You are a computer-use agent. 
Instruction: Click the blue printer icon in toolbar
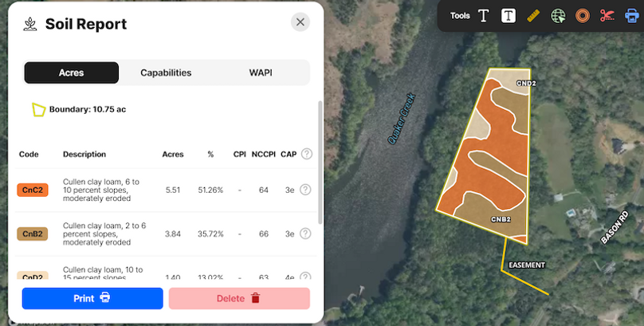click(x=631, y=16)
